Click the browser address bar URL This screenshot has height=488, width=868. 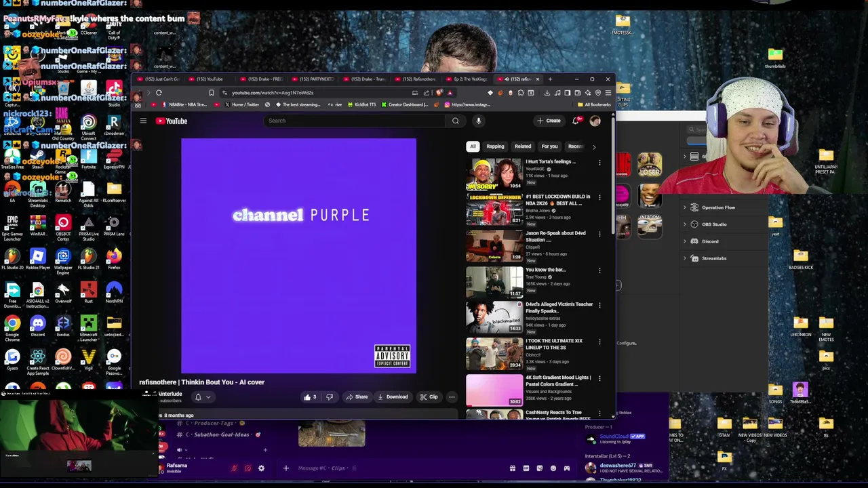[273, 93]
